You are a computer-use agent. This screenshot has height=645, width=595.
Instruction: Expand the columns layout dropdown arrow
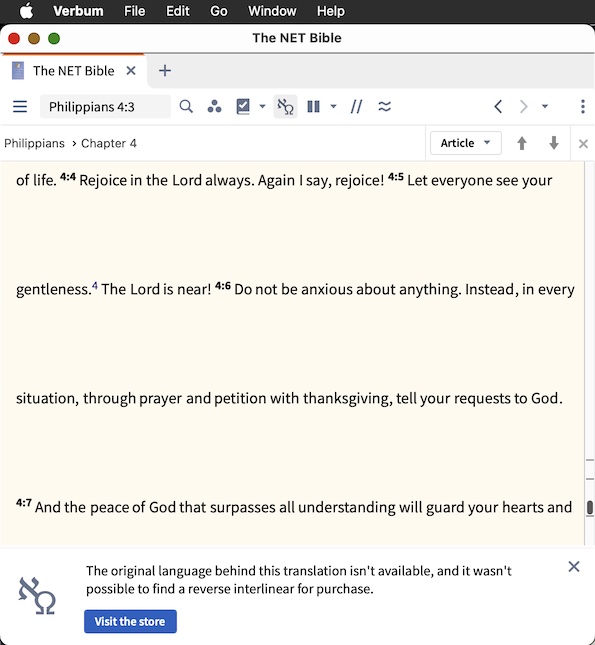[333, 107]
